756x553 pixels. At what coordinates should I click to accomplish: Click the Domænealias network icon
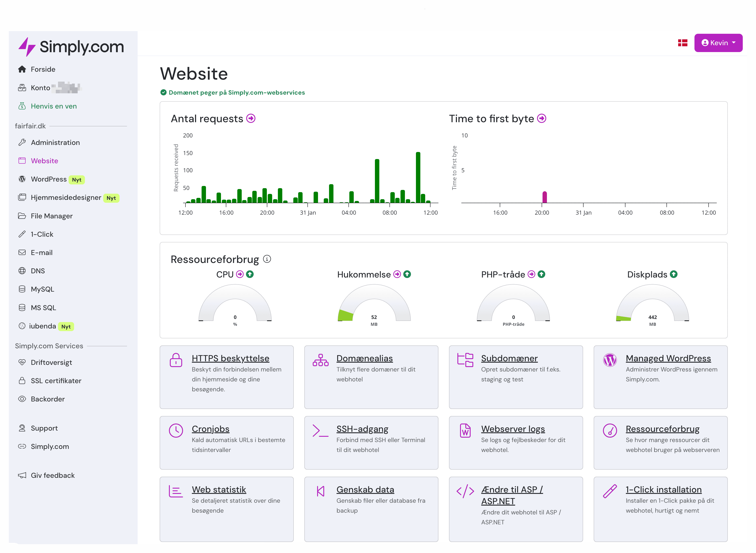pyautogui.click(x=320, y=360)
